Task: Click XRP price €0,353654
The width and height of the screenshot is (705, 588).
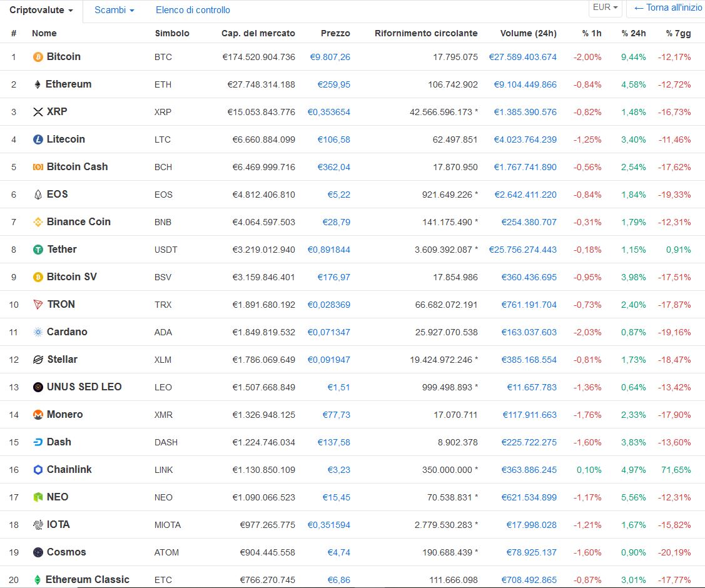Action: (x=328, y=112)
